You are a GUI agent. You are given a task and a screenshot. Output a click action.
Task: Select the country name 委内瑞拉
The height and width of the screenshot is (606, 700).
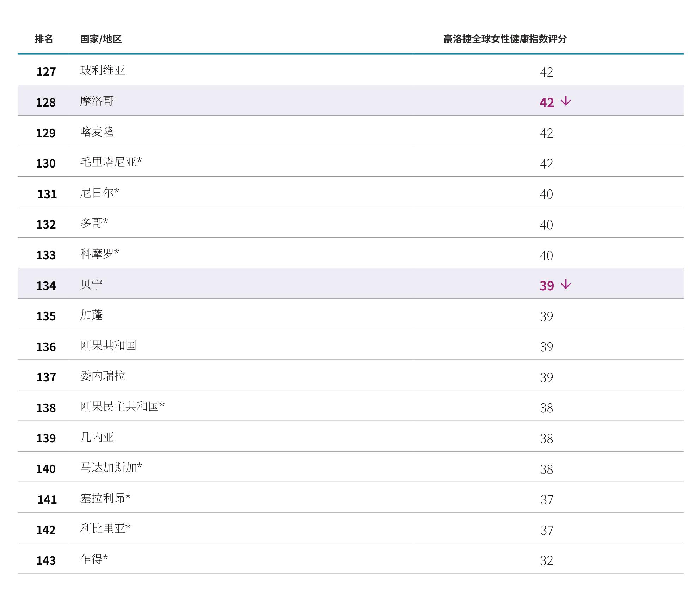[x=103, y=376]
